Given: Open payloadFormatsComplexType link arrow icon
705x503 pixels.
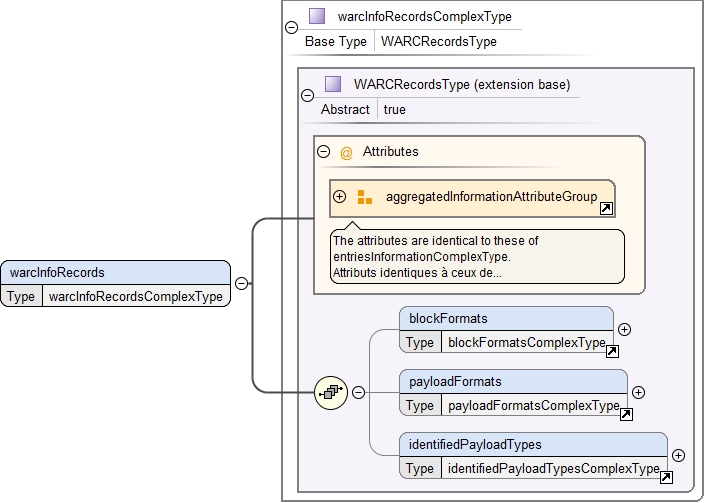Looking at the screenshot, I should tap(626, 414).
